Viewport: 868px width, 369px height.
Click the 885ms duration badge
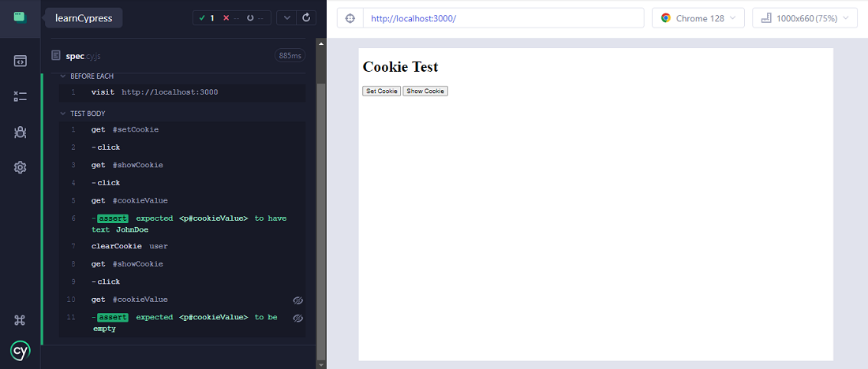[290, 55]
